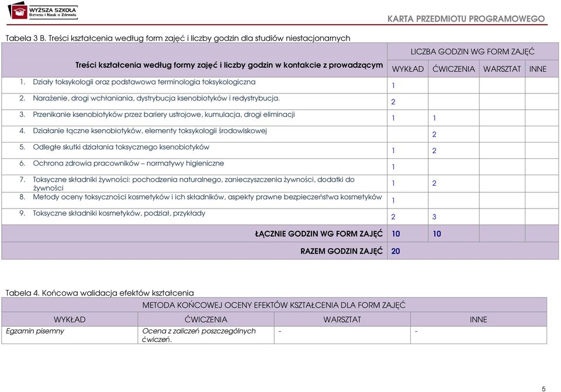Click 'INNE' header in Tabela 4
This screenshot has height=392, width=561.
click(x=479, y=320)
